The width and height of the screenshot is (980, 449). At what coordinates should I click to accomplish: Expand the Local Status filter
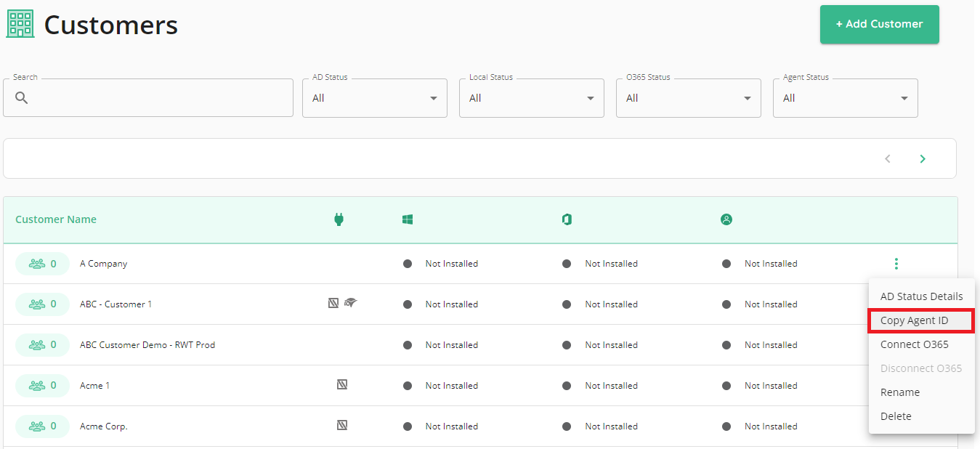point(531,97)
